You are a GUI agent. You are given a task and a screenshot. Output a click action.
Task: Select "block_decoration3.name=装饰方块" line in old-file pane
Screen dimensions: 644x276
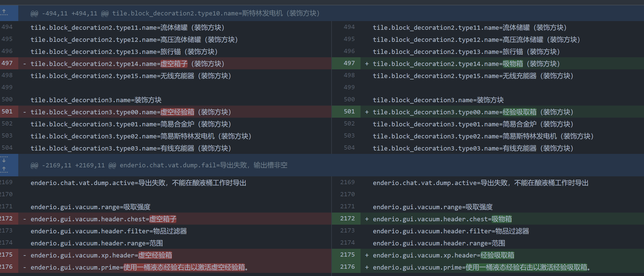[x=96, y=100]
